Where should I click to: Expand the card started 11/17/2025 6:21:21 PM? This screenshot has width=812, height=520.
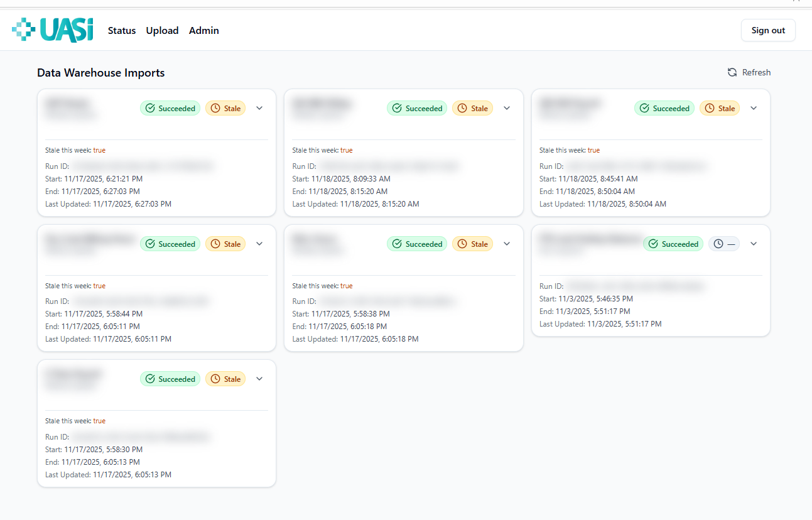(259, 108)
